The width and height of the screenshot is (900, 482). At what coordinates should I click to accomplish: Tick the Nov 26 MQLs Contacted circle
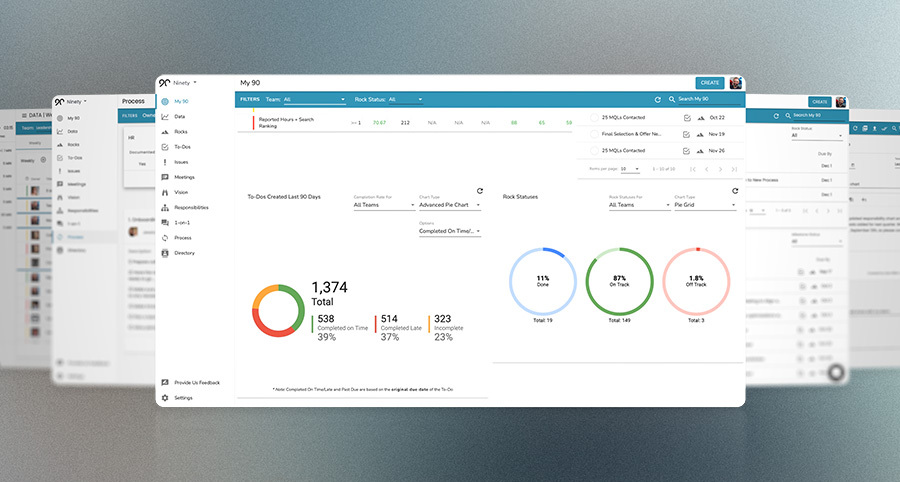point(594,151)
